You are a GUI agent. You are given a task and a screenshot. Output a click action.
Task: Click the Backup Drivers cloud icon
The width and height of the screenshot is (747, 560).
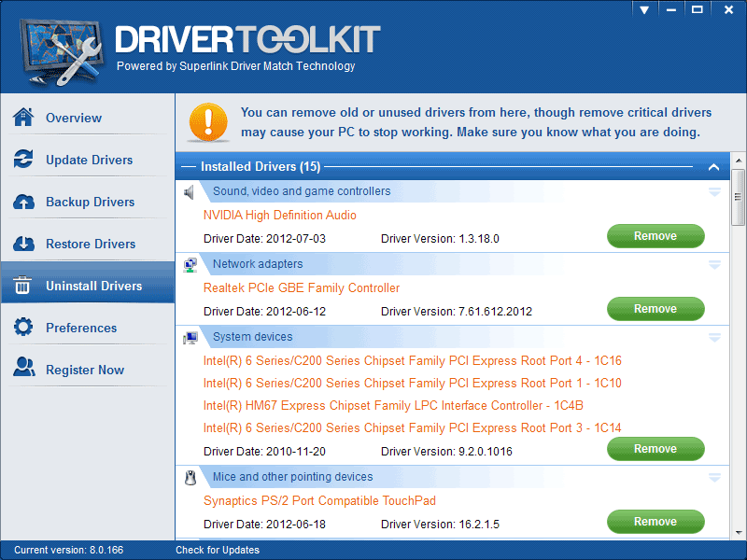(x=23, y=202)
